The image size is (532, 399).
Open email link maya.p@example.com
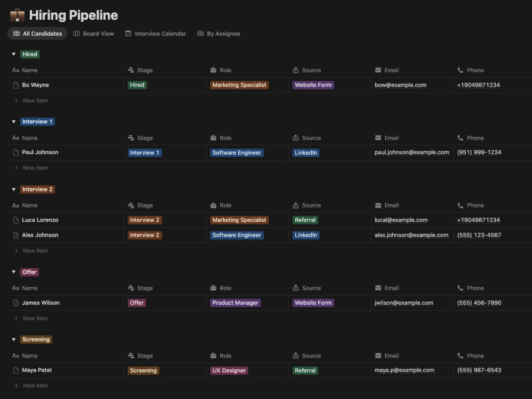(x=404, y=370)
